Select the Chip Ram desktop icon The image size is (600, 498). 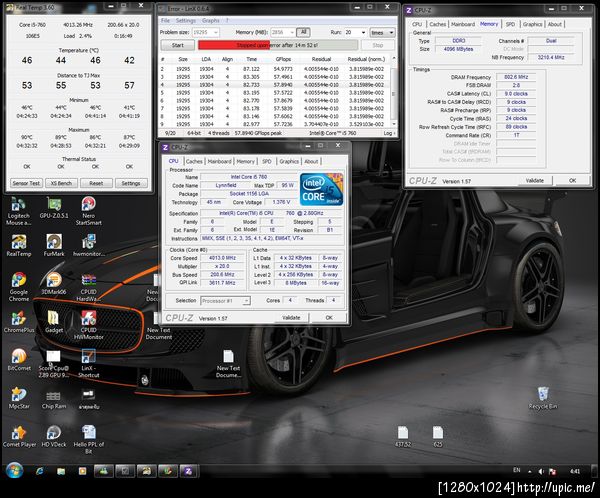pyautogui.click(x=54, y=398)
